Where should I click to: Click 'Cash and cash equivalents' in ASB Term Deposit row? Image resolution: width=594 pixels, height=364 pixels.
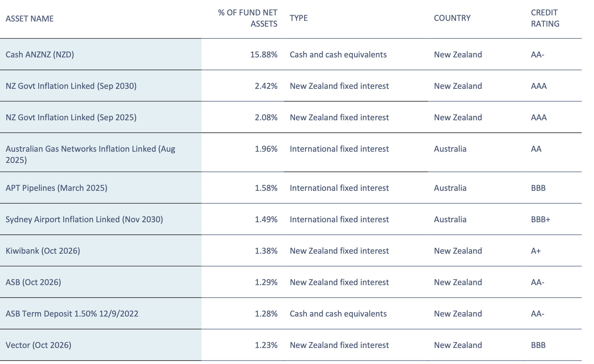[338, 314]
